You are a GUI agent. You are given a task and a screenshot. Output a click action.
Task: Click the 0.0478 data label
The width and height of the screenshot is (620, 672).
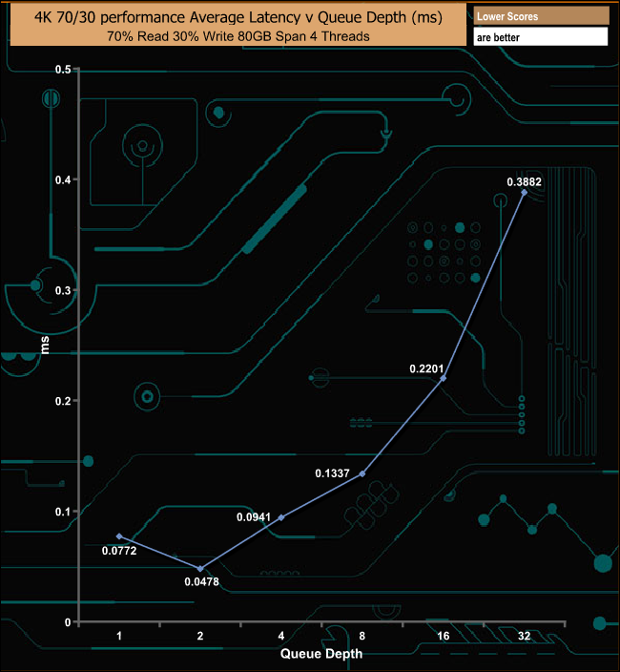(x=201, y=581)
